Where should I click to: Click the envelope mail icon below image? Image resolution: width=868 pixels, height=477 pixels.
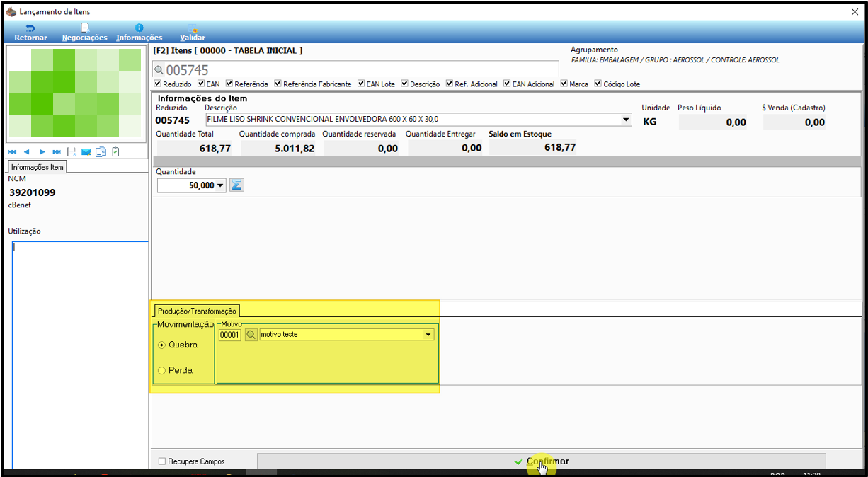(86, 151)
